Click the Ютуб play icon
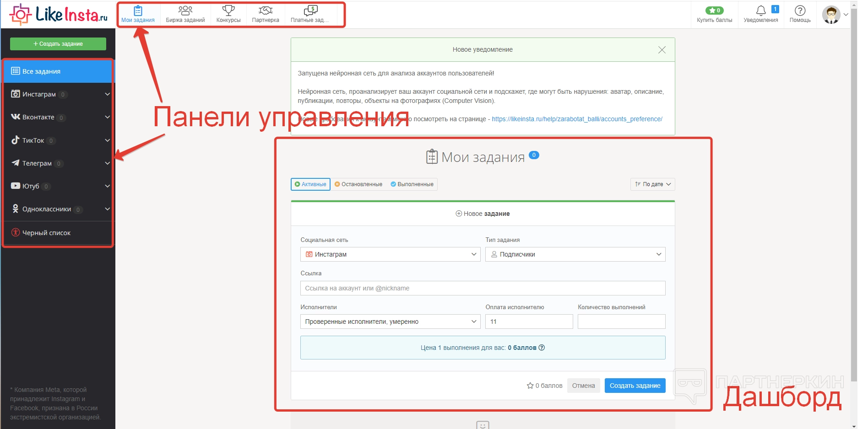Viewport: 868px width, 429px height. pos(16,186)
